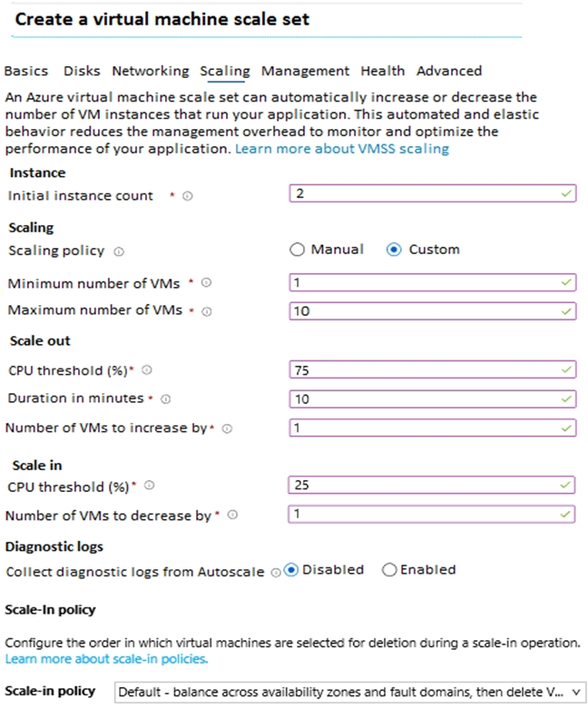The image size is (588, 709).
Task: Click info icon next to Duration in minutes
Action: coord(166,399)
